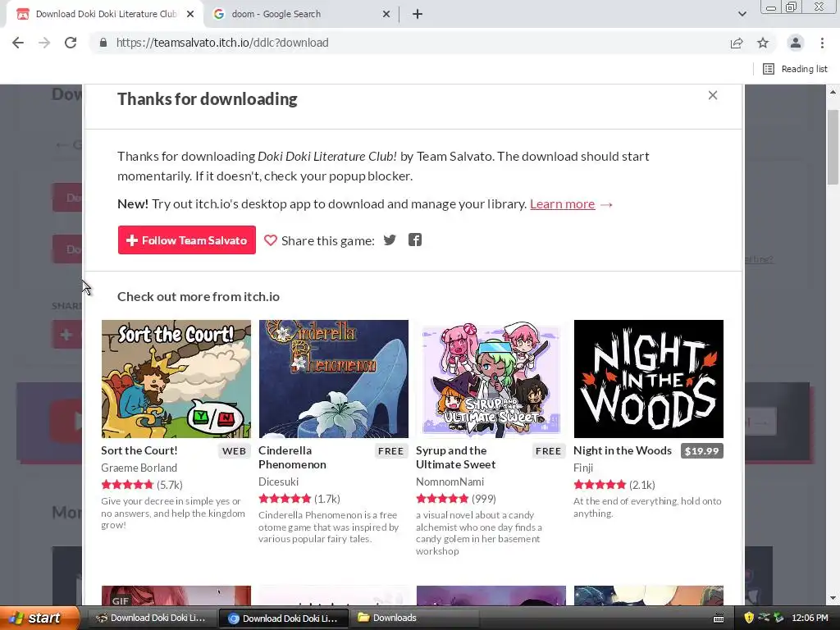
Task: Click the address bar URL field
Action: coord(407,43)
